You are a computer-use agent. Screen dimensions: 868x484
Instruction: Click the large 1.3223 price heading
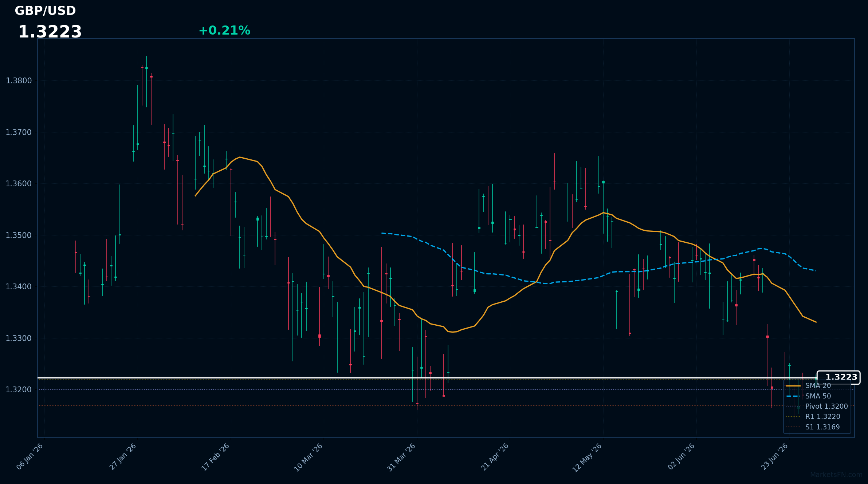(50, 32)
